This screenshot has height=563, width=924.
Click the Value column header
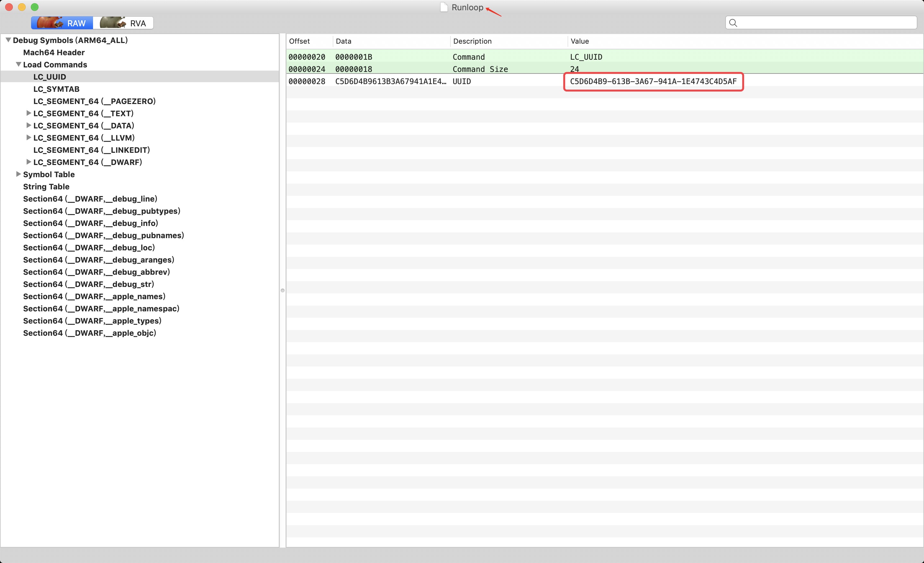coord(579,41)
